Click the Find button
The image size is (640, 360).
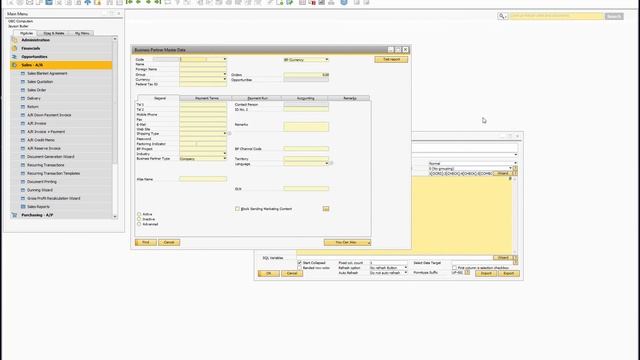(x=146, y=242)
